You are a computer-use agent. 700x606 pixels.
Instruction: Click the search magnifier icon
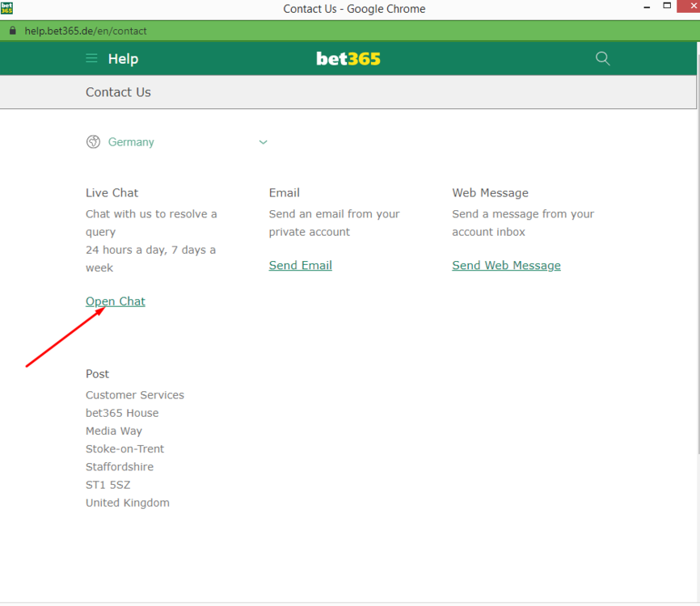point(602,58)
